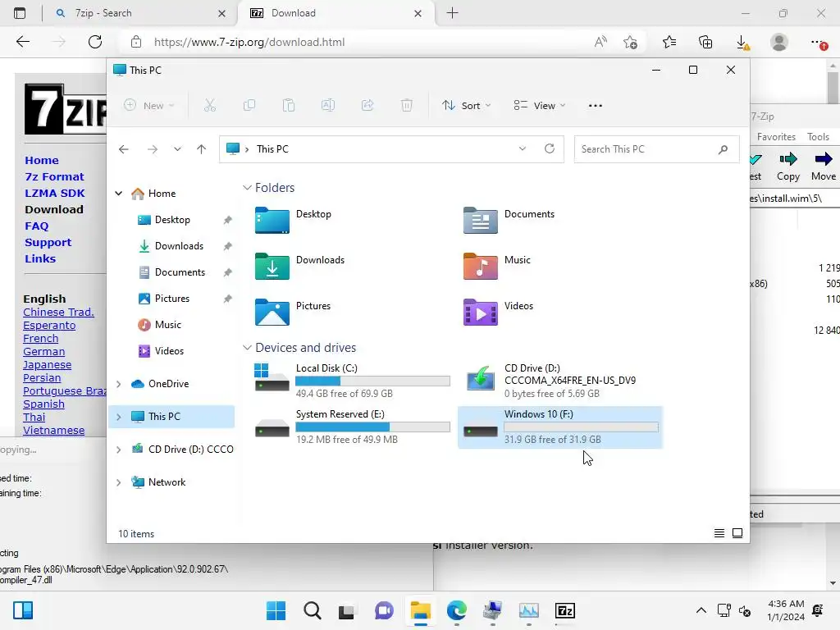Collapse the Folders group header
840x630 pixels.
247,188
